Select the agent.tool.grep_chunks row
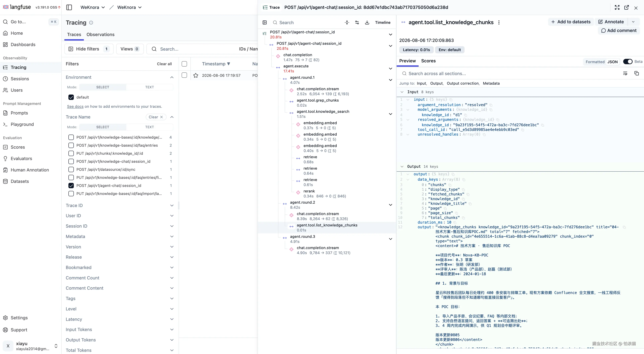This screenshot has height=354, width=644. [327, 103]
